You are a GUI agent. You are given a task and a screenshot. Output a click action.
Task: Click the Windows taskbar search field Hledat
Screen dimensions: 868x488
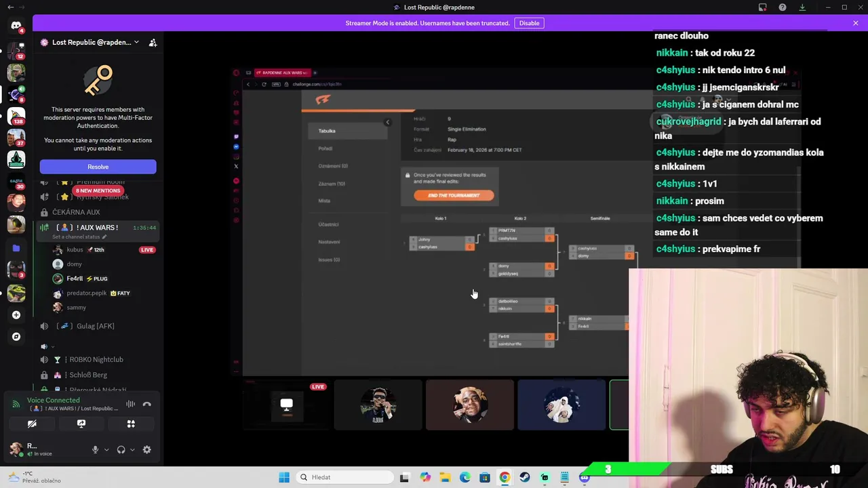tap(345, 477)
